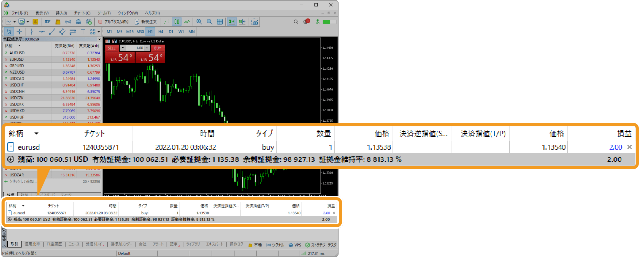The width and height of the screenshot is (644, 257).
Task: Click the BUY button on chart
Action: (158, 48)
